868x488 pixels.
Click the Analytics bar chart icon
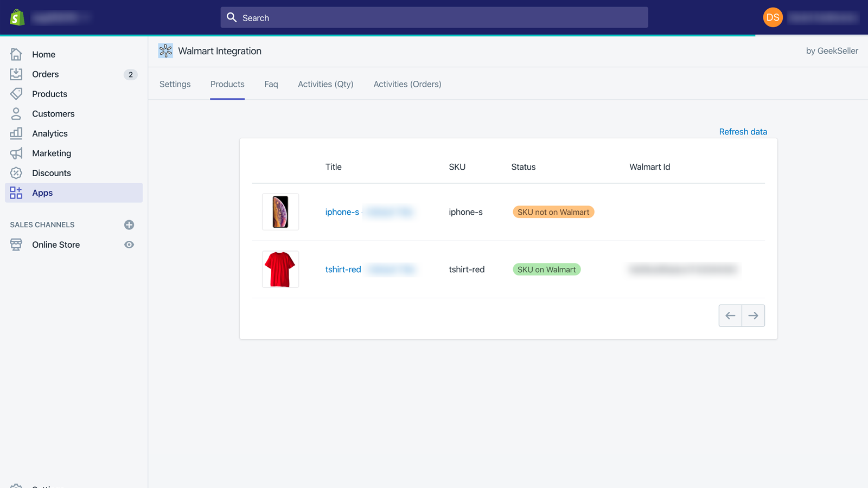pyautogui.click(x=16, y=133)
